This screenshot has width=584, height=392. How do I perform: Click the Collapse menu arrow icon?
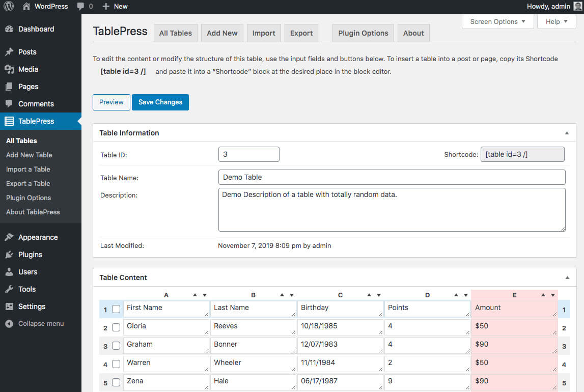pyautogui.click(x=9, y=324)
